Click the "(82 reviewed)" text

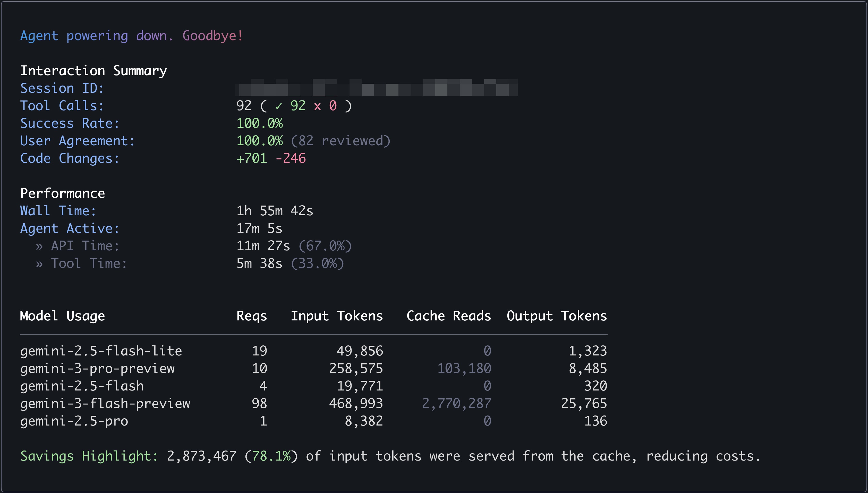340,141
